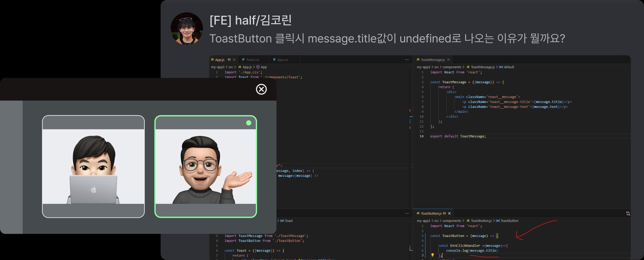Click the compare changes icon in ToastButton editor

tap(628, 214)
